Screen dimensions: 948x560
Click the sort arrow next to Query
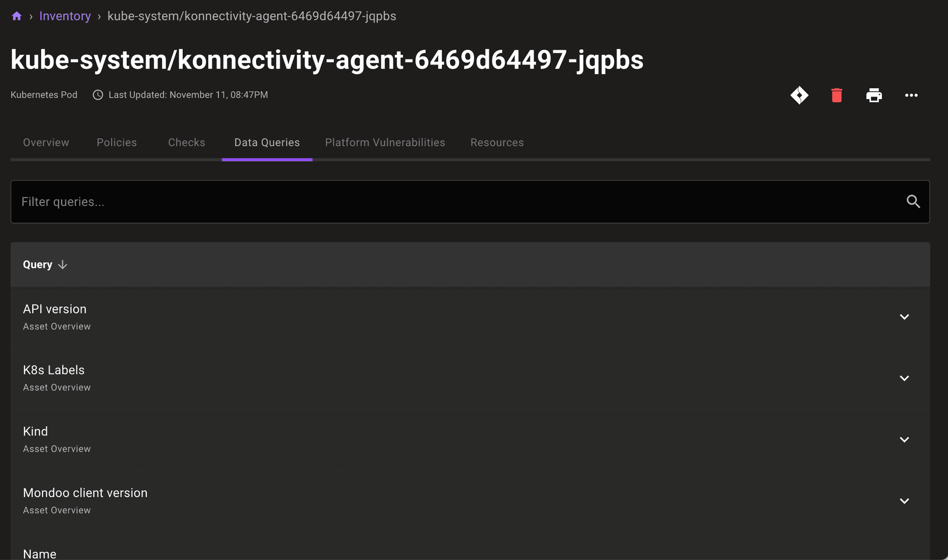[x=62, y=264]
